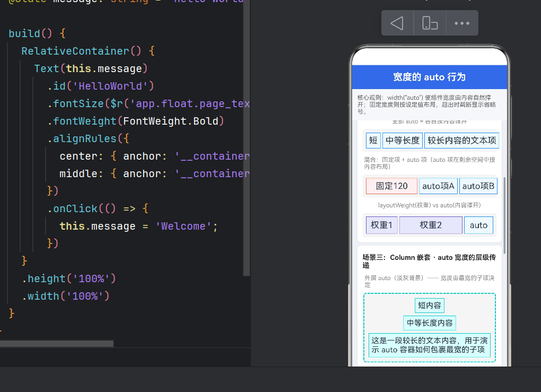Click the 'center: { anchor:' code line

[x=154, y=156]
